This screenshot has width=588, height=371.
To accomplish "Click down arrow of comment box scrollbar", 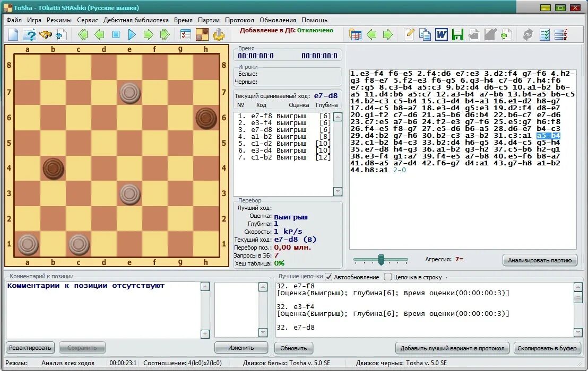I will point(205,333).
